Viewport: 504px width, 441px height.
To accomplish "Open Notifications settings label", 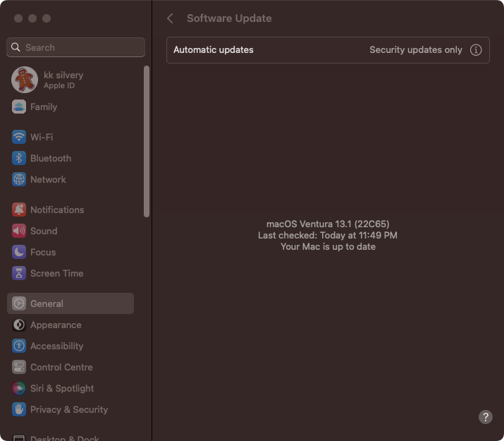I will (x=57, y=210).
